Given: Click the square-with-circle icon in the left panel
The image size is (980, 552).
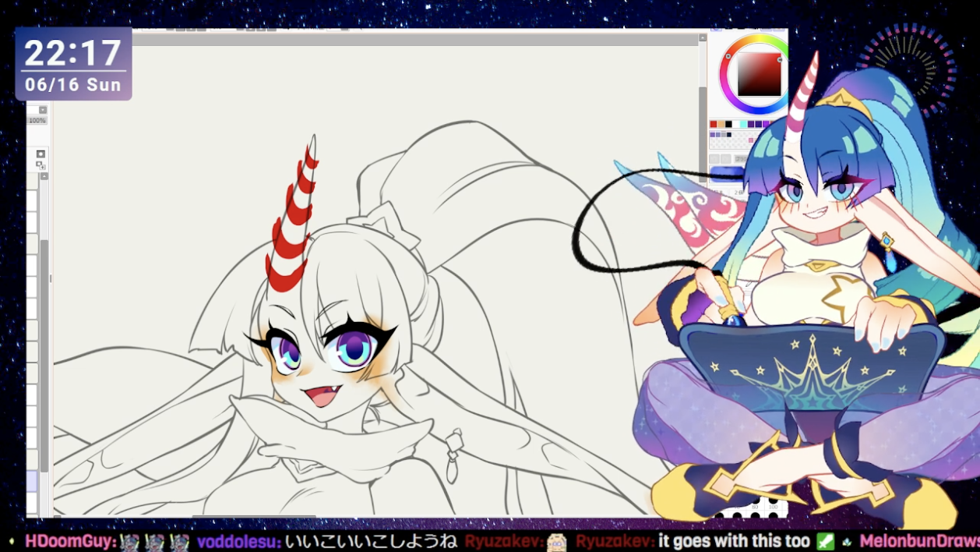Looking at the screenshot, I should pos(41,154).
